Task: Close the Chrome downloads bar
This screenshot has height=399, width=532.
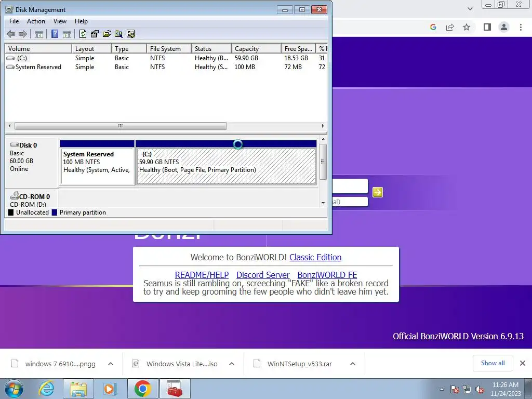Action: coord(523,363)
